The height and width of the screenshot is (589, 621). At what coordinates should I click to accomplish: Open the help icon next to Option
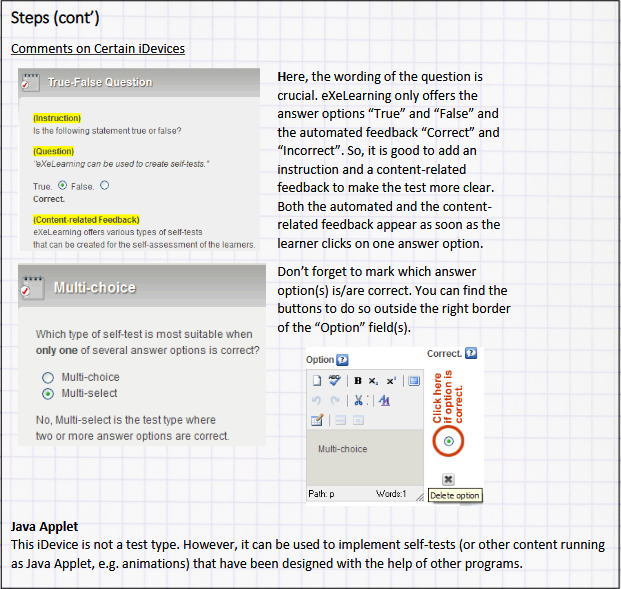pyautogui.click(x=343, y=360)
